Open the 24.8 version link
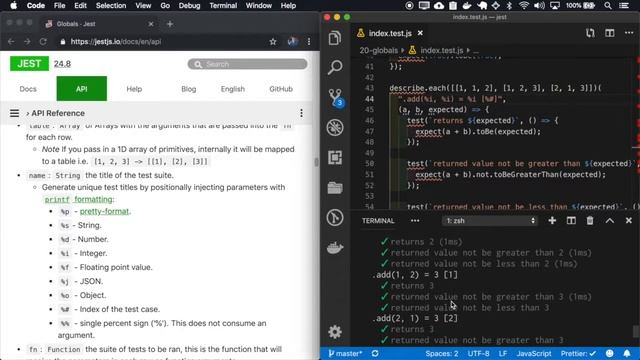The width and height of the screenshot is (640, 360). (62, 64)
